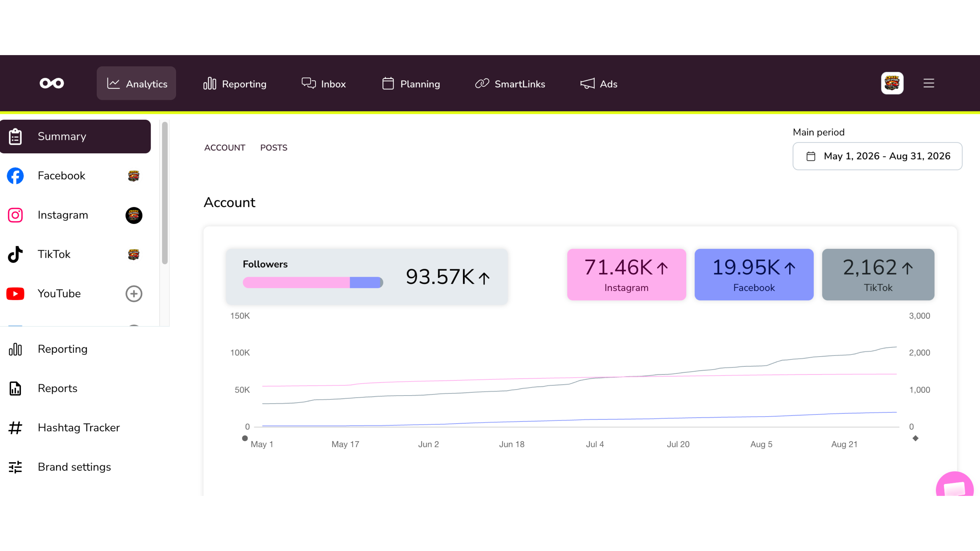Click the Followers total 93.57K card
Screen dimensions: 980x551
coord(367,276)
